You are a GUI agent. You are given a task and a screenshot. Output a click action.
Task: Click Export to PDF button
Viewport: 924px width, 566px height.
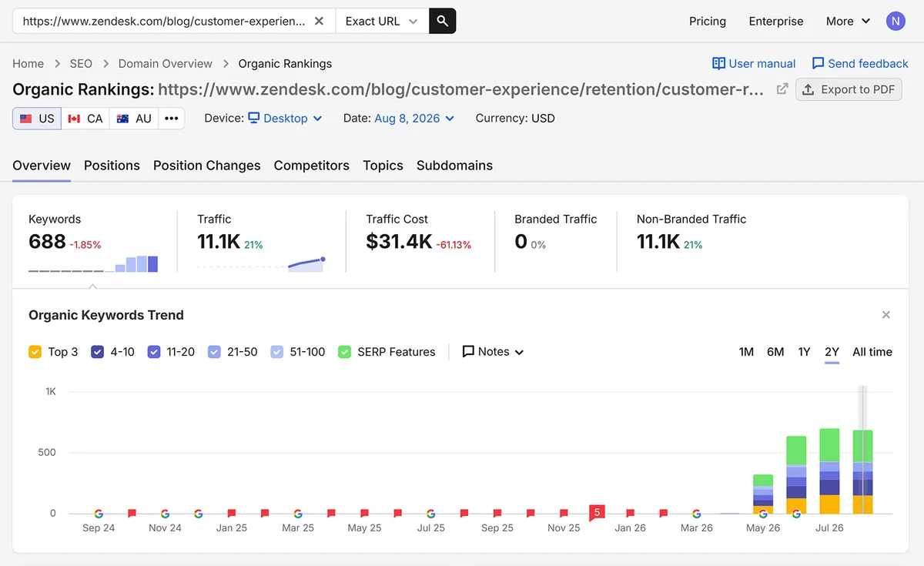[x=849, y=89]
